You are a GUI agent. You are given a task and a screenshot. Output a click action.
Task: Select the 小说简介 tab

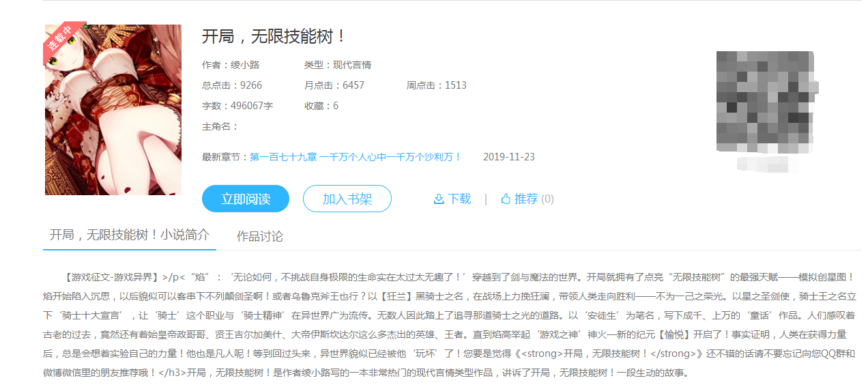coord(130,235)
